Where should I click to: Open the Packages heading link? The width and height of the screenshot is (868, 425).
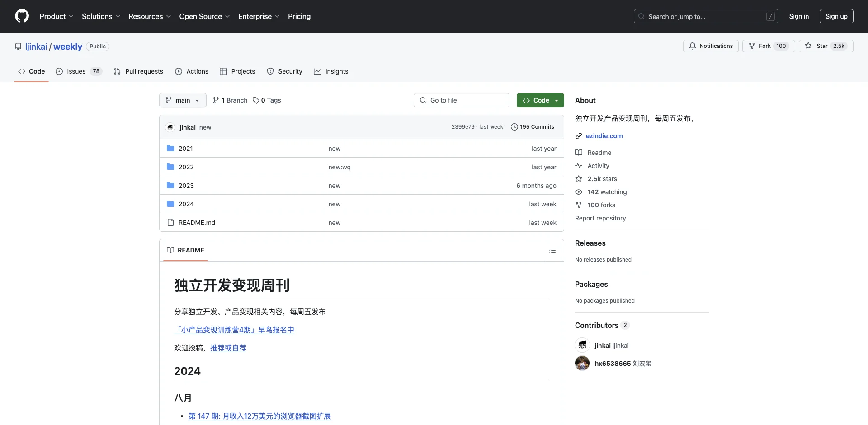click(591, 284)
